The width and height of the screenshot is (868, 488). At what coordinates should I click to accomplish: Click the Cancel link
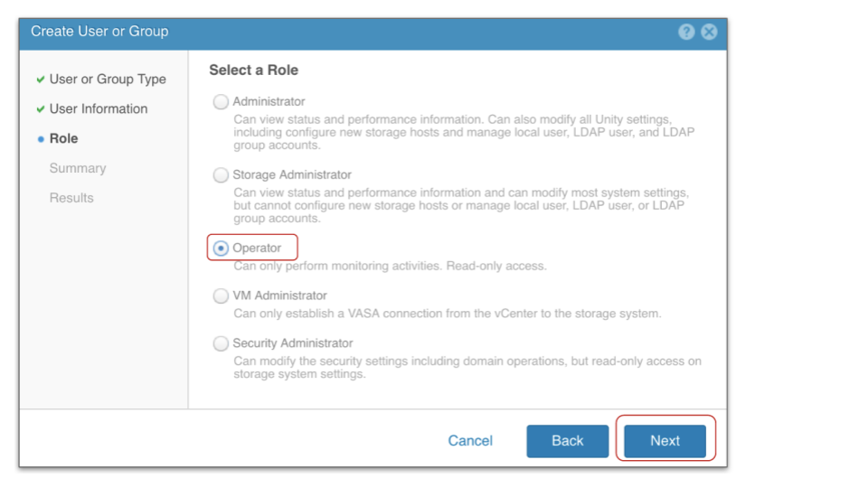470,441
